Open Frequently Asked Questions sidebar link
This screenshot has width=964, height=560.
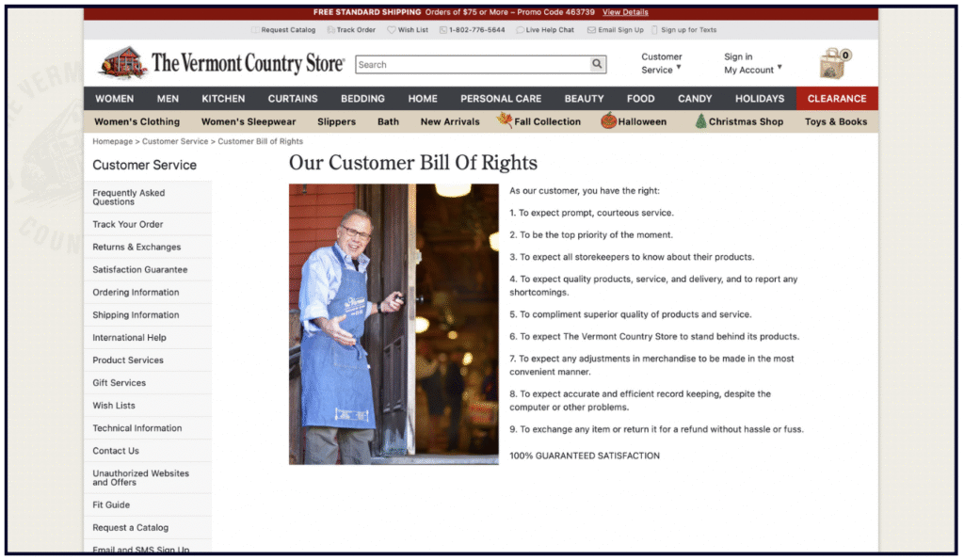point(129,198)
